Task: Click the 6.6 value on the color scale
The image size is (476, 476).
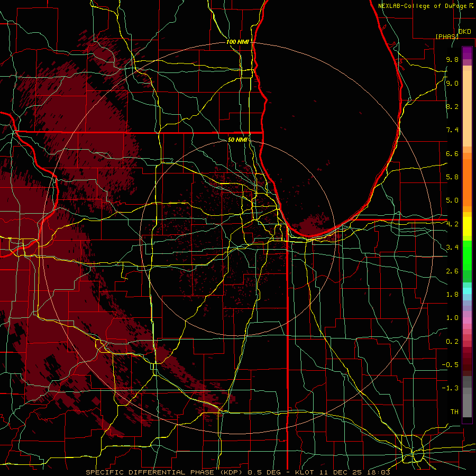Action: (452, 153)
